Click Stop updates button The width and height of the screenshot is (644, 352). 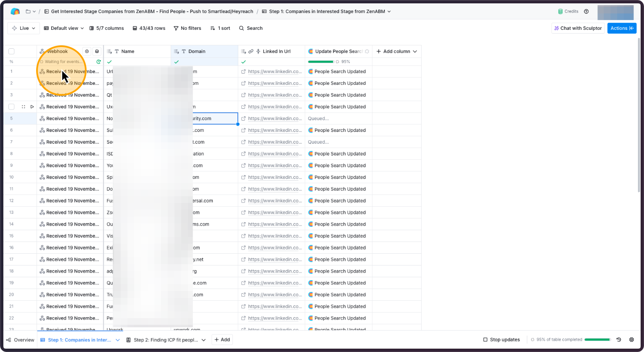[x=501, y=340]
